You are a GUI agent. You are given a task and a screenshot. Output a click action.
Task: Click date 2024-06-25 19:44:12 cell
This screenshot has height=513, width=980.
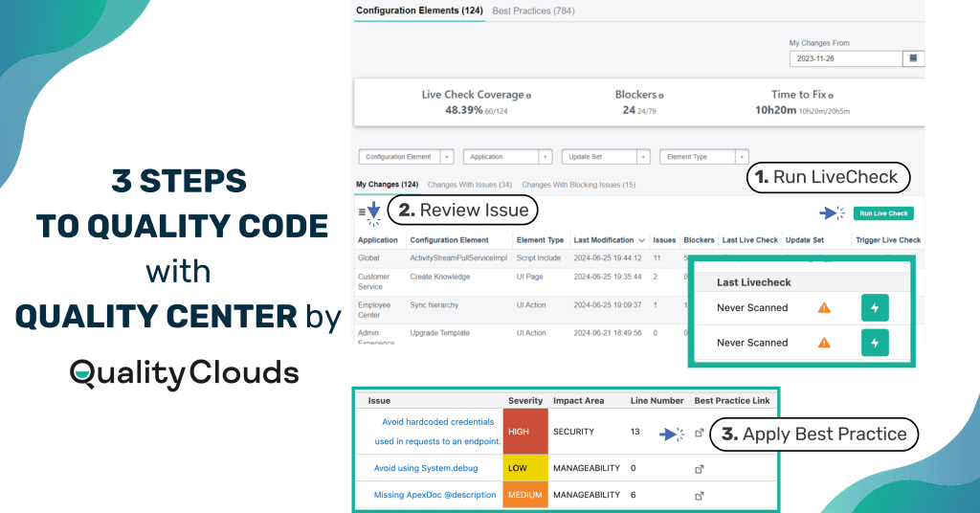(x=608, y=257)
